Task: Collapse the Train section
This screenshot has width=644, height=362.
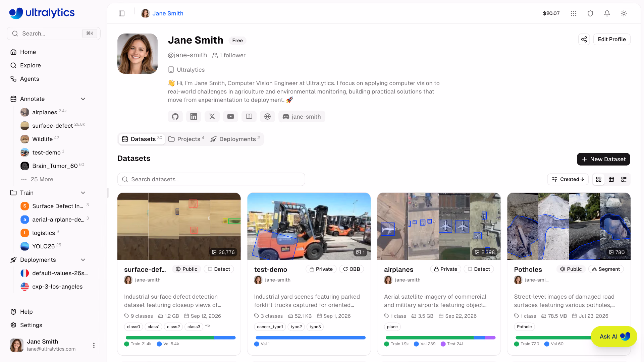Action: coord(83,193)
